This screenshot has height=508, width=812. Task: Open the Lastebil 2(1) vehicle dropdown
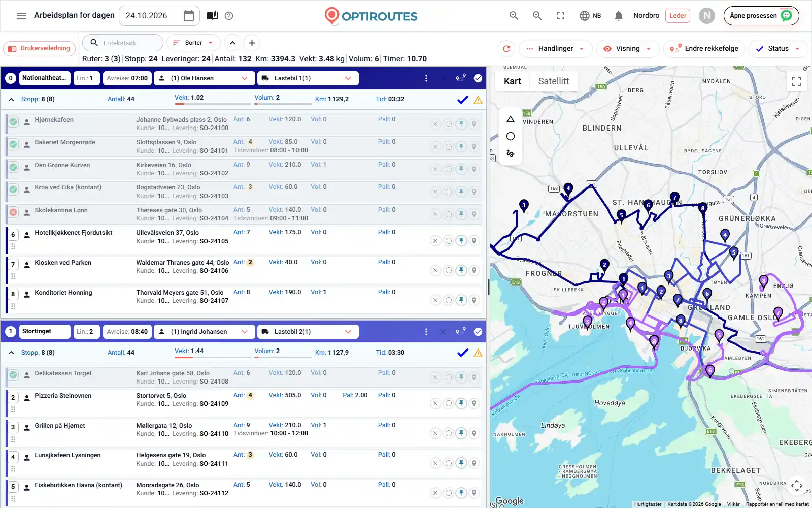[x=308, y=332]
